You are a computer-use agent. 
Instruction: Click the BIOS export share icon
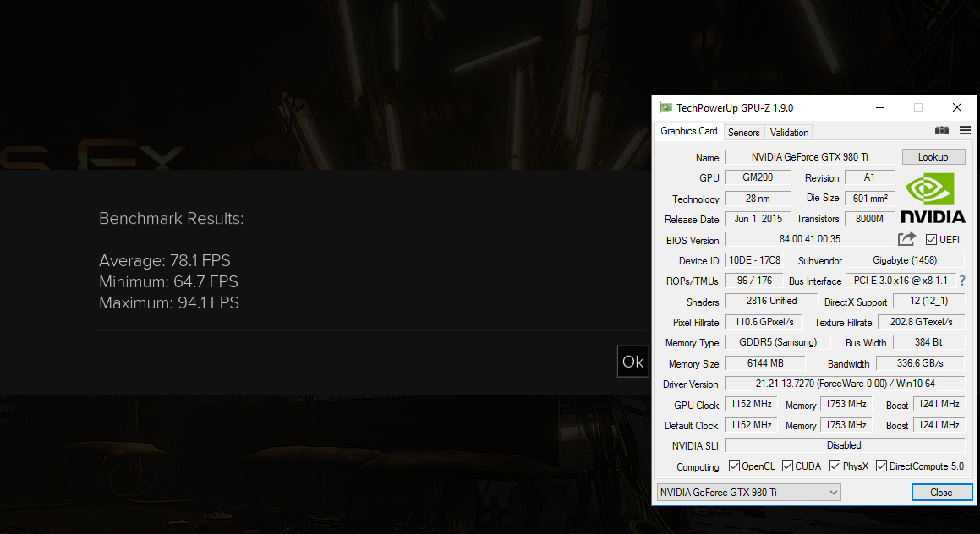pos(906,239)
